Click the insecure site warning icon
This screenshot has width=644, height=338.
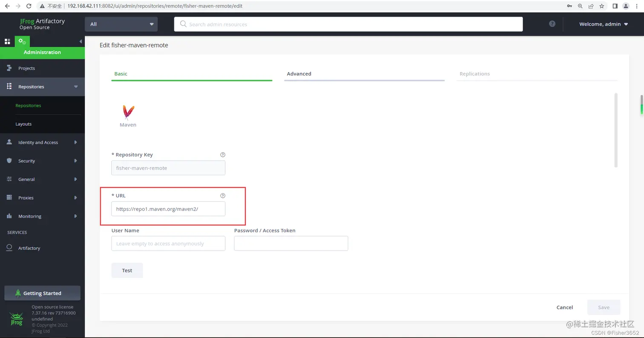tap(42, 6)
